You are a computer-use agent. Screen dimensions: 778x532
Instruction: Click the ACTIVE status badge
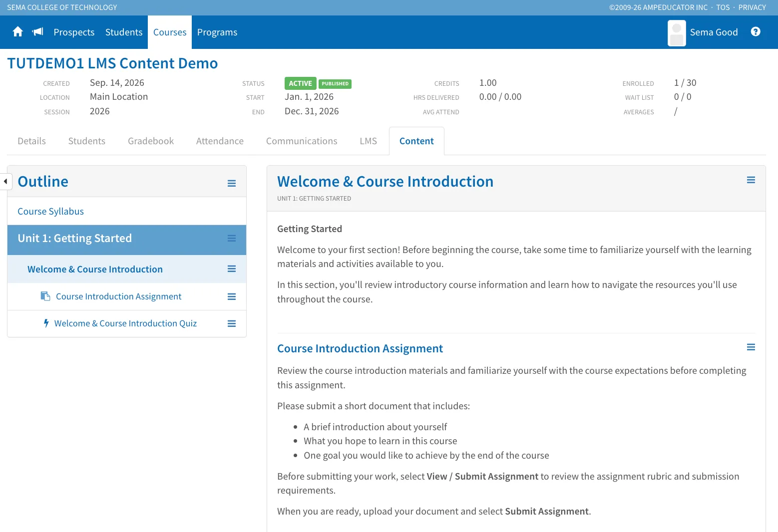tap(300, 83)
